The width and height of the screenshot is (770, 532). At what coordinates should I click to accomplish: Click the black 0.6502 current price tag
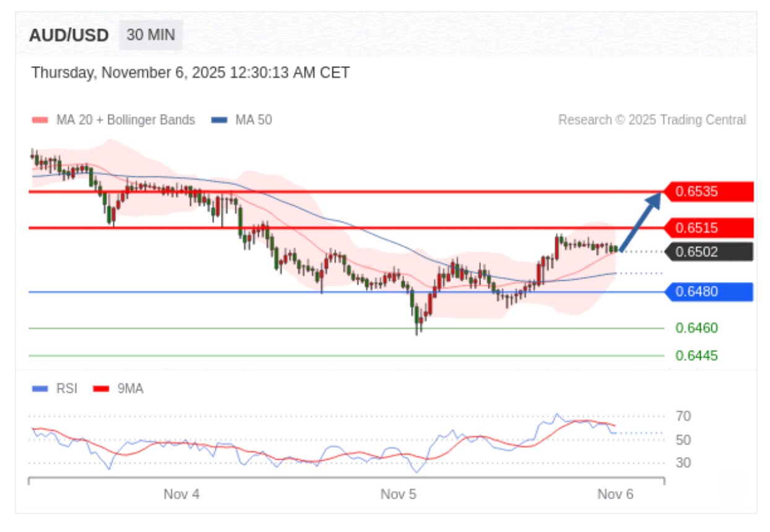(x=708, y=252)
